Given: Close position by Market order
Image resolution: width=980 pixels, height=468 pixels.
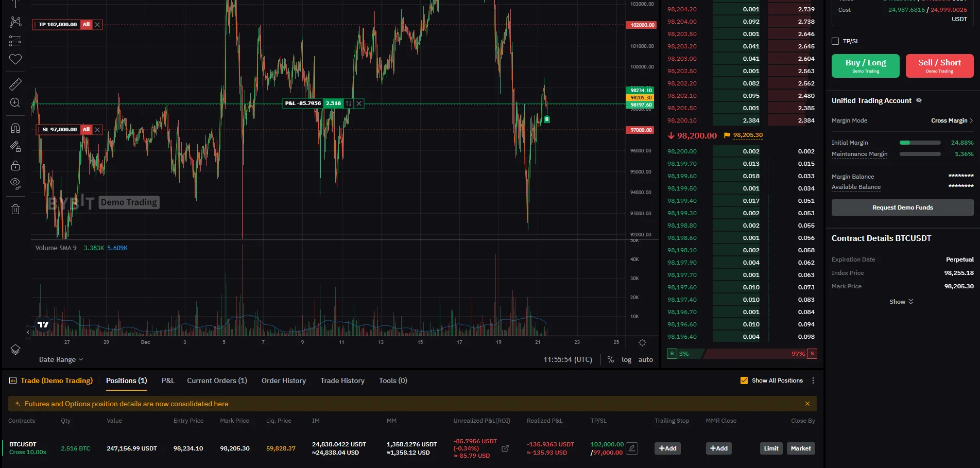Looking at the screenshot, I should (801, 448).
